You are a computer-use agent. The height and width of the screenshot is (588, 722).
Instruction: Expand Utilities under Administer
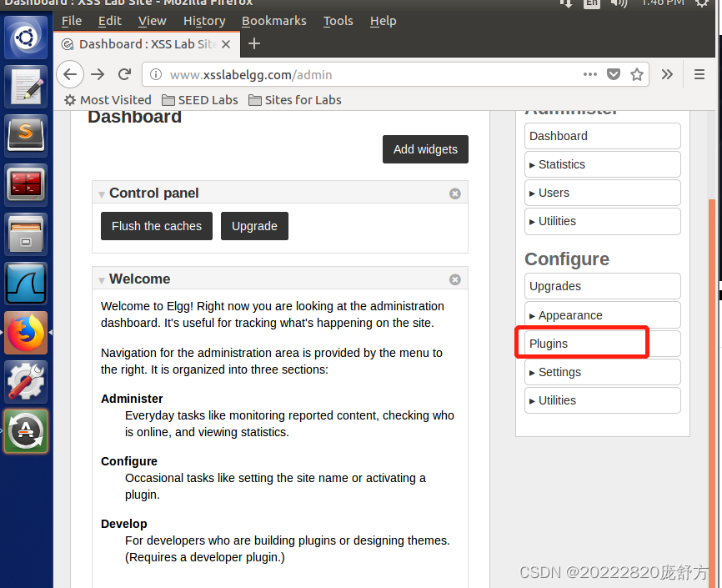coord(602,221)
